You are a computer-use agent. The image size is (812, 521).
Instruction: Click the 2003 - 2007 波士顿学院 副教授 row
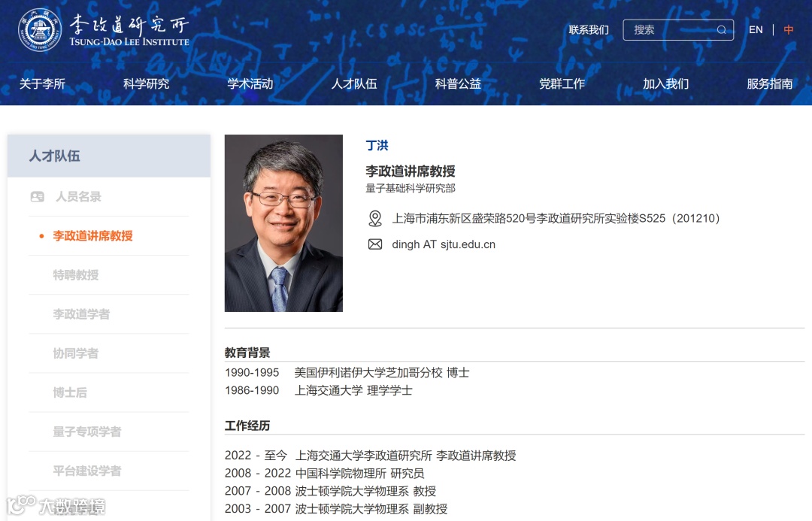click(x=336, y=509)
